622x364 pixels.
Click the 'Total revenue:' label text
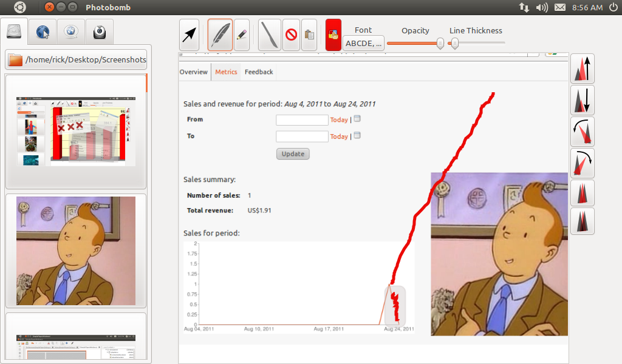point(210,211)
